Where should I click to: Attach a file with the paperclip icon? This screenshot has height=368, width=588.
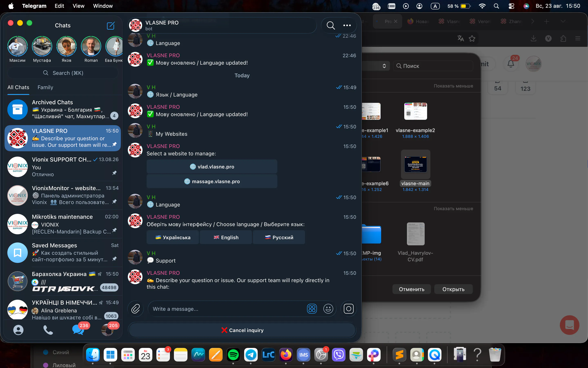(136, 309)
